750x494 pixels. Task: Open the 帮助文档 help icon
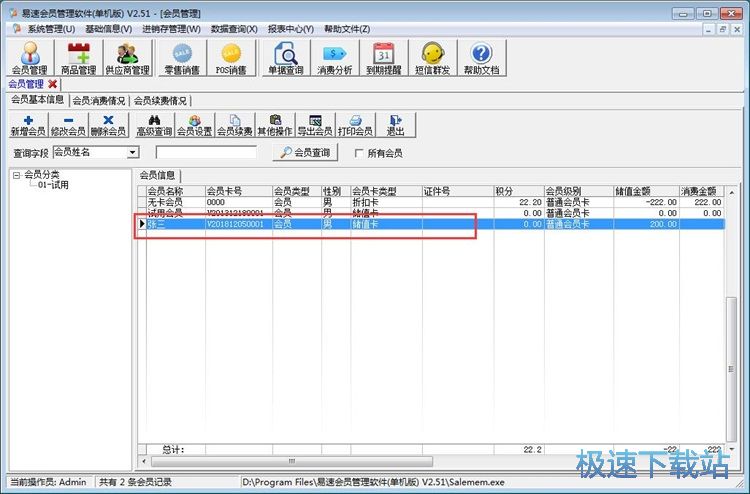coord(481,59)
